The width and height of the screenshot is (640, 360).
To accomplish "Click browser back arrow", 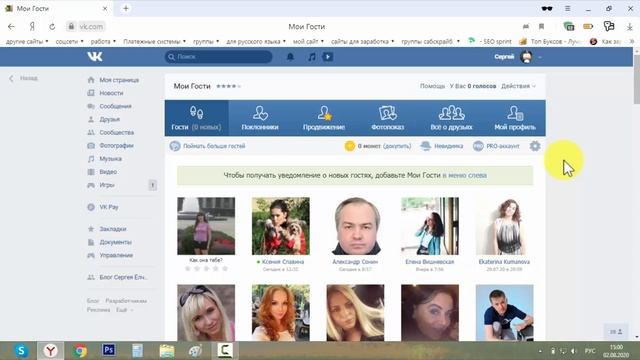I will [x=11, y=27].
